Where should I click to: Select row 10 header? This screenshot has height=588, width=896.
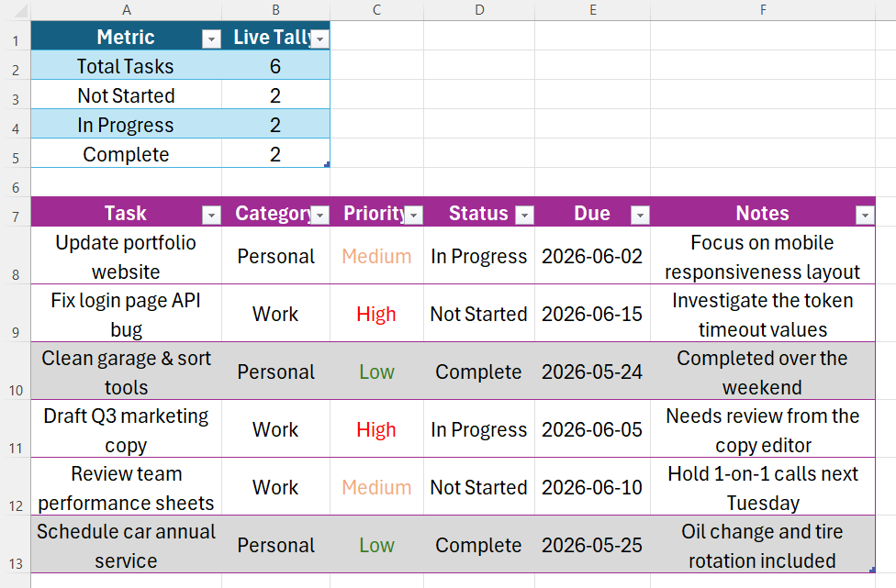tap(16, 372)
